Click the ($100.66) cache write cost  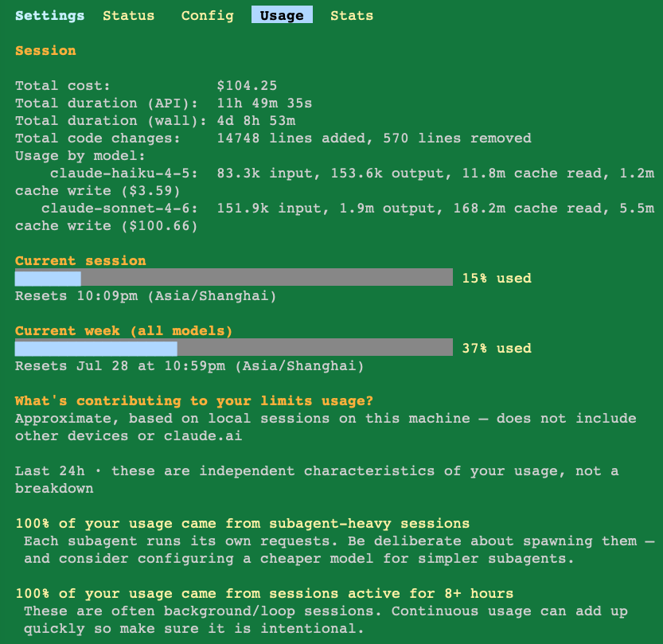[x=159, y=226]
